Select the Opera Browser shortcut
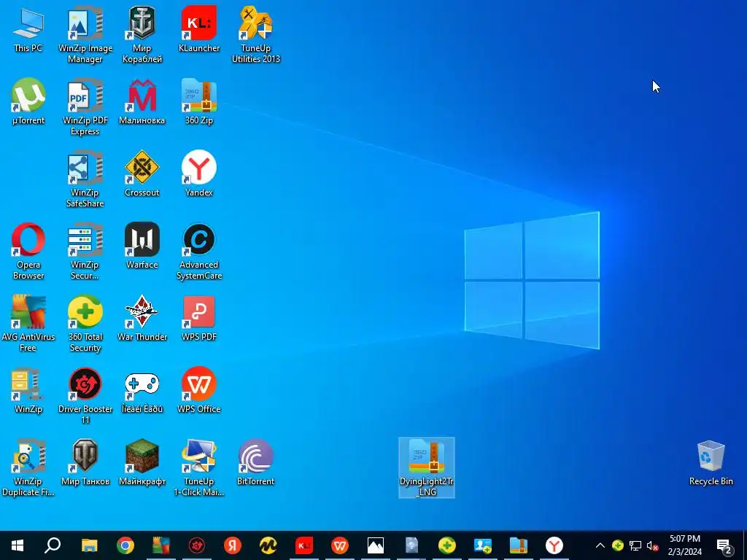The image size is (747, 560). click(28, 252)
